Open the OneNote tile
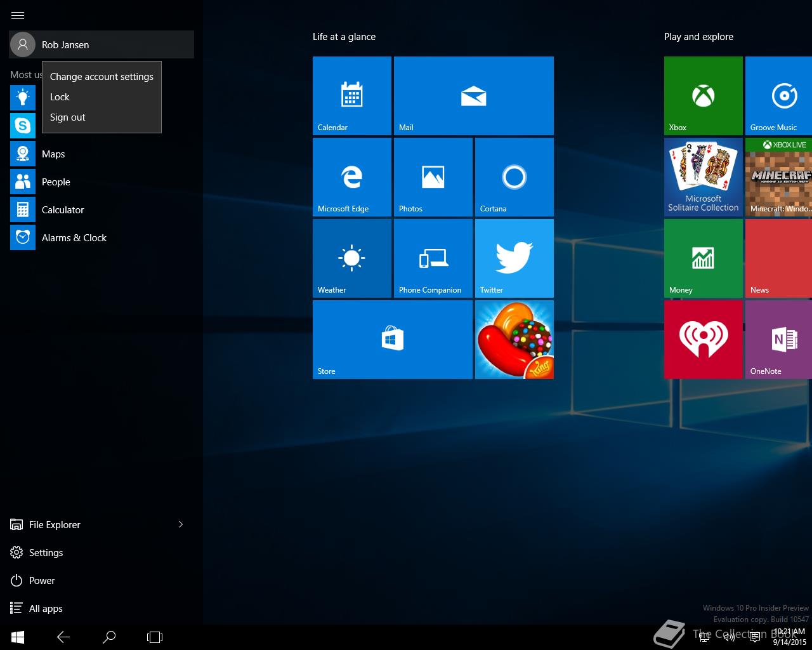812x650 pixels. 779,340
